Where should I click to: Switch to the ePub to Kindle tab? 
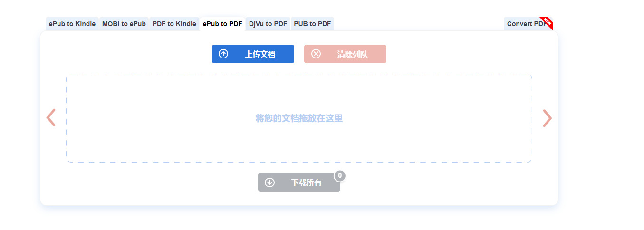[x=72, y=24]
